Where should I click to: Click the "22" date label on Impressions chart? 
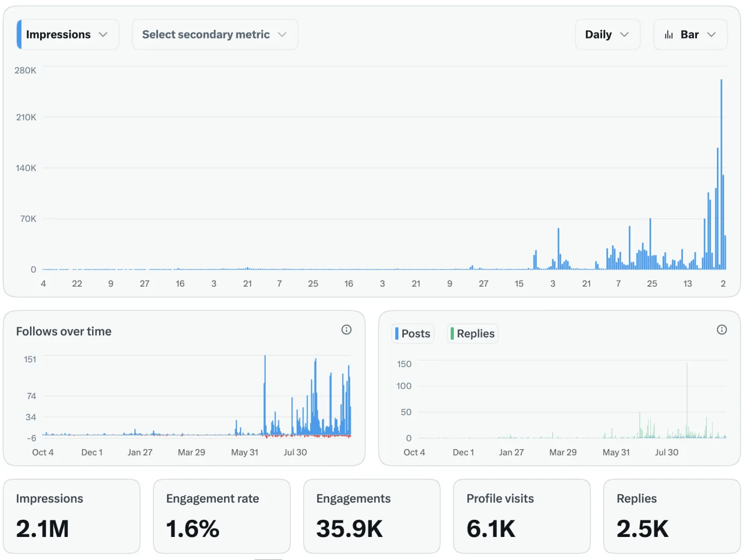pos(77,283)
